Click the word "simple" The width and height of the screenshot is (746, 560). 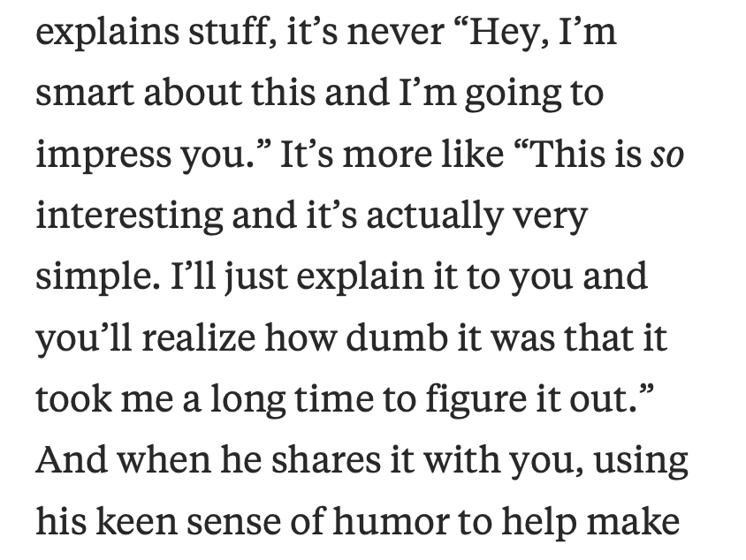coord(95,278)
